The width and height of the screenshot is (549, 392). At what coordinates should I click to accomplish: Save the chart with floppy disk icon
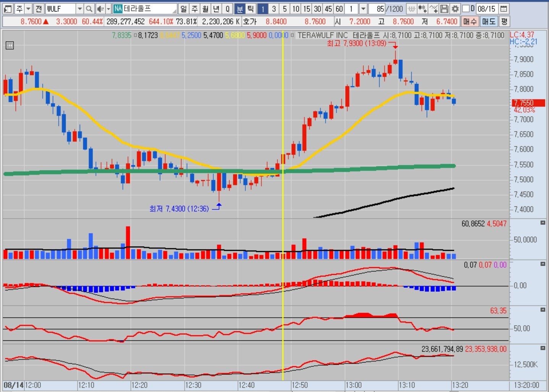[444, 8]
